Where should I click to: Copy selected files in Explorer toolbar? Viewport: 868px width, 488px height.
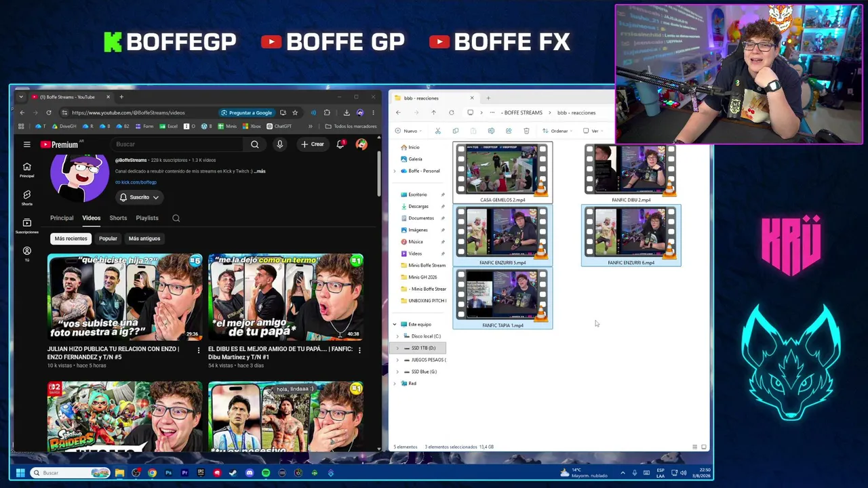coord(456,131)
